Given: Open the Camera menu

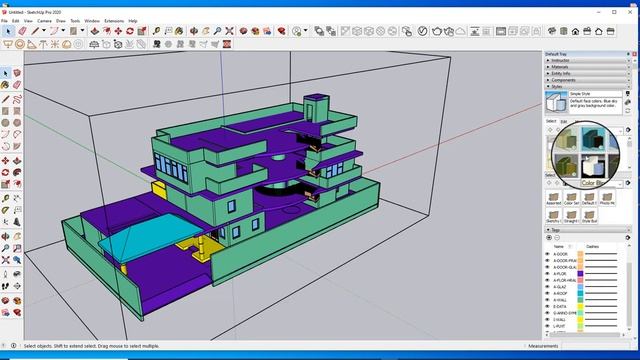Looking at the screenshot, I should click(x=44, y=21).
